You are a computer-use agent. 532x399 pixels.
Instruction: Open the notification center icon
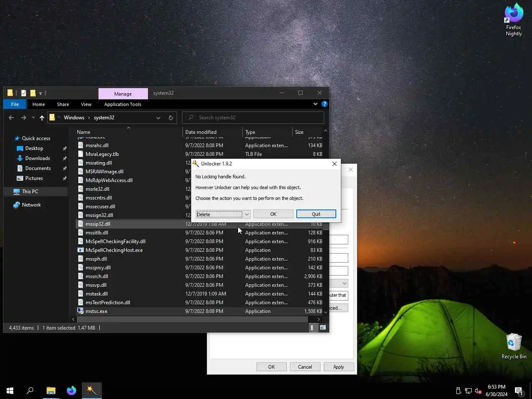point(519,391)
